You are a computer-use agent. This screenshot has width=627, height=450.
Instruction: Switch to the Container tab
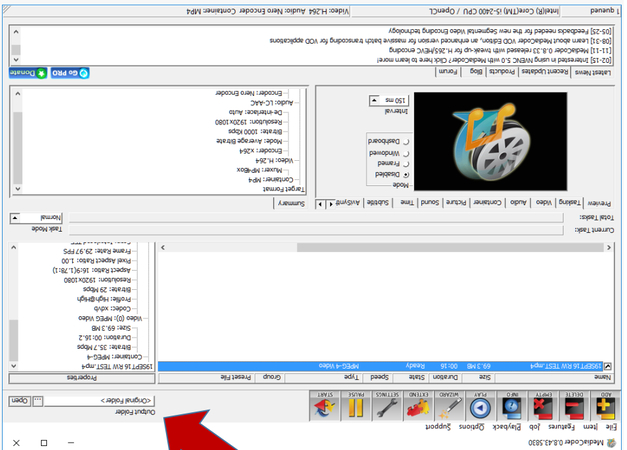[487, 203]
